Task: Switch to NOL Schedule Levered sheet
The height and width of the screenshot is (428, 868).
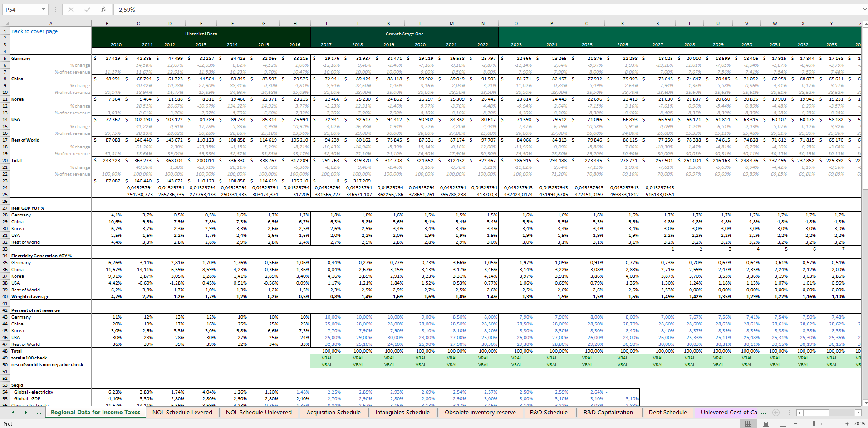Action: pyautogui.click(x=182, y=413)
